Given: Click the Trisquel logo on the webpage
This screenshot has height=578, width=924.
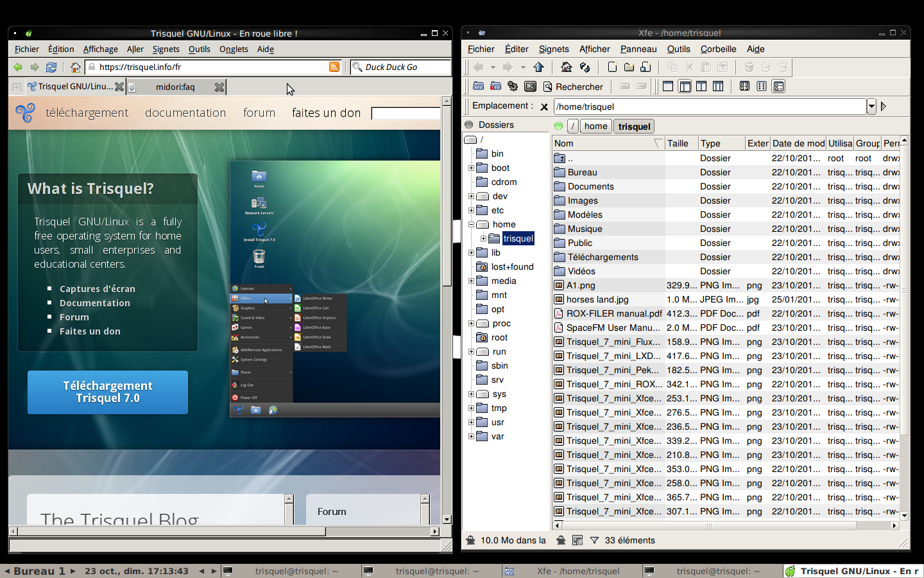Looking at the screenshot, I should pyautogui.click(x=26, y=113).
